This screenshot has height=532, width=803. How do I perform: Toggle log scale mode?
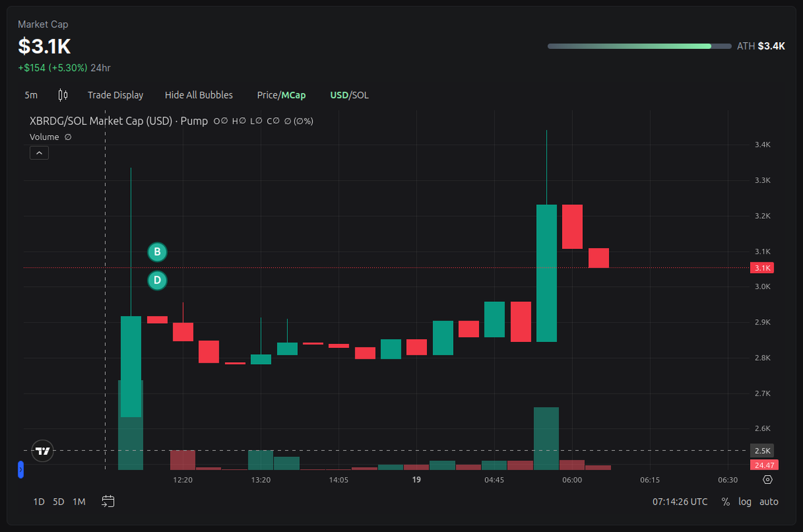coord(745,501)
